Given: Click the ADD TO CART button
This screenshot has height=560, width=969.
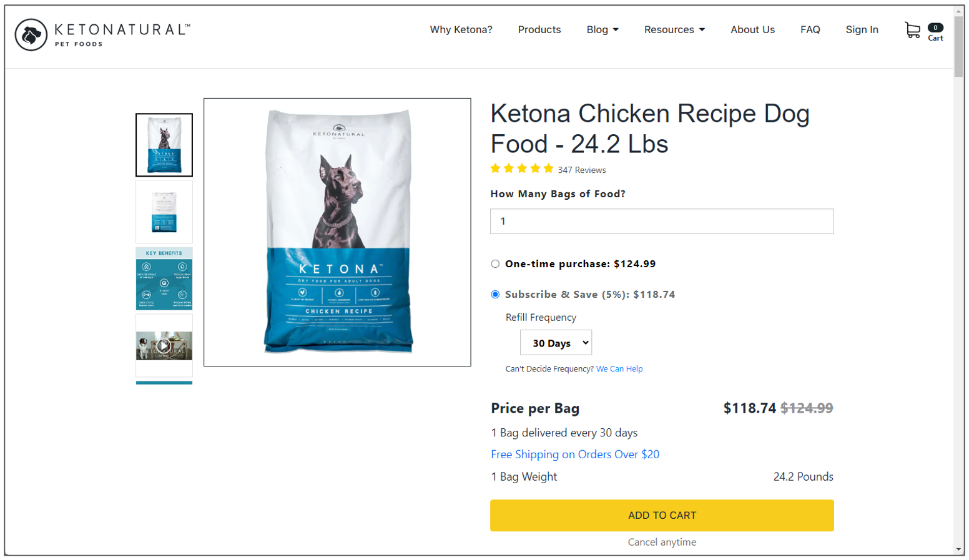Looking at the screenshot, I should coord(662,516).
